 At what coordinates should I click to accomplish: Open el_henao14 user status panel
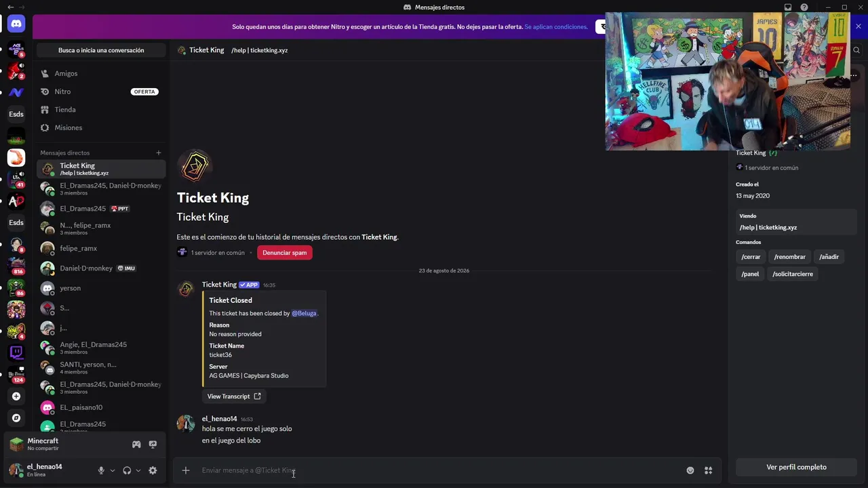coord(50,470)
